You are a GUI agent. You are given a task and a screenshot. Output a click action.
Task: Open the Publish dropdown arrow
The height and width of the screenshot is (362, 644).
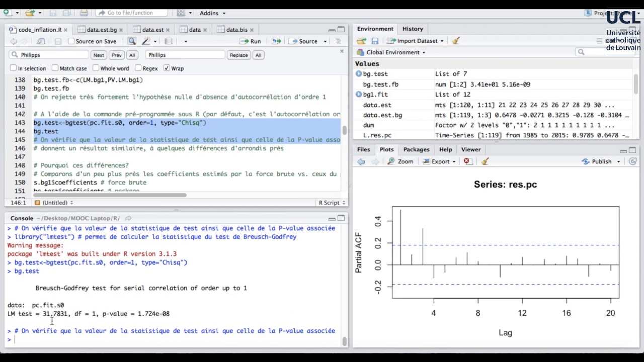[x=618, y=161]
